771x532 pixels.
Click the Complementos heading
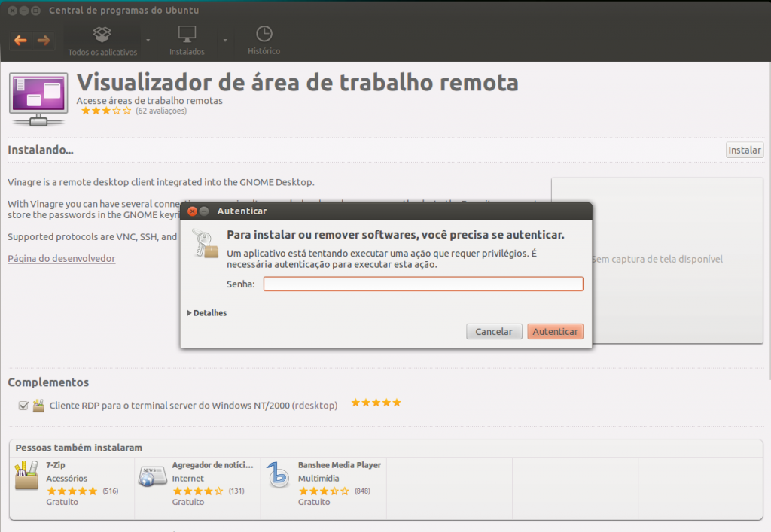coord(48,382)
